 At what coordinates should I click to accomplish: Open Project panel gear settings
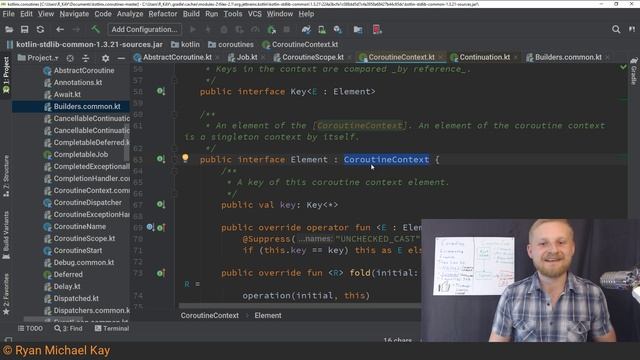point(105,58)
